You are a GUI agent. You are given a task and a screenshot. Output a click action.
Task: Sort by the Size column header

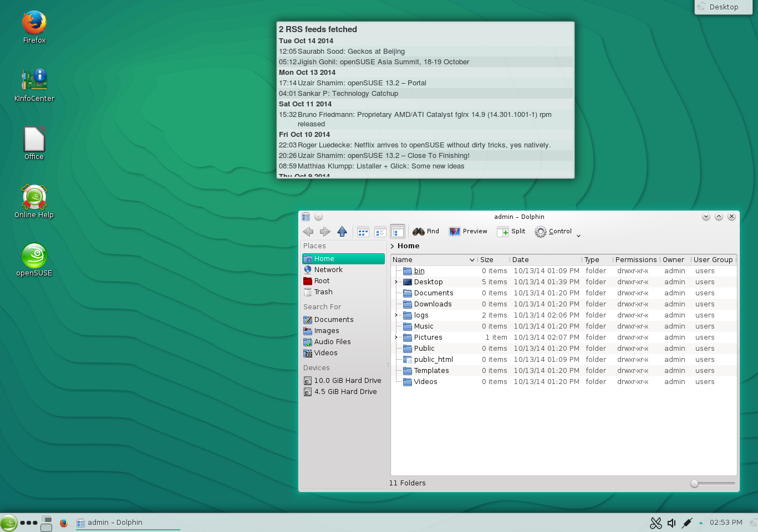(x=494, y=260)
